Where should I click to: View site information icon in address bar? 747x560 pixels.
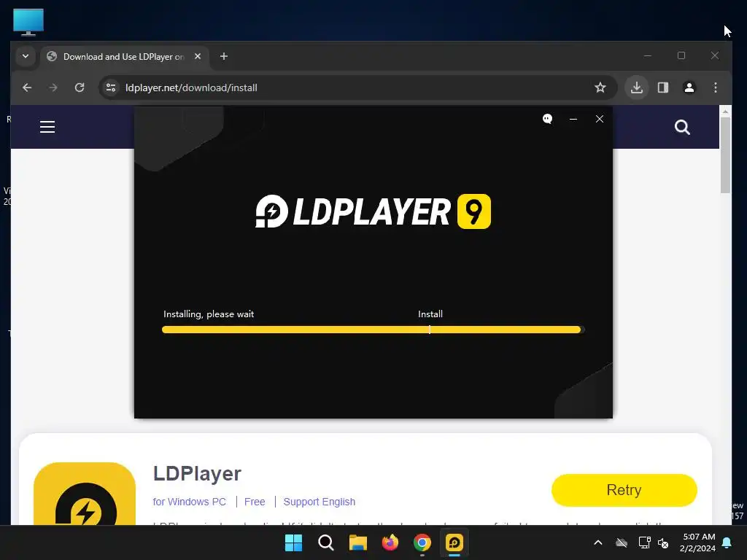pyautogui.click(x=111, y=87)
